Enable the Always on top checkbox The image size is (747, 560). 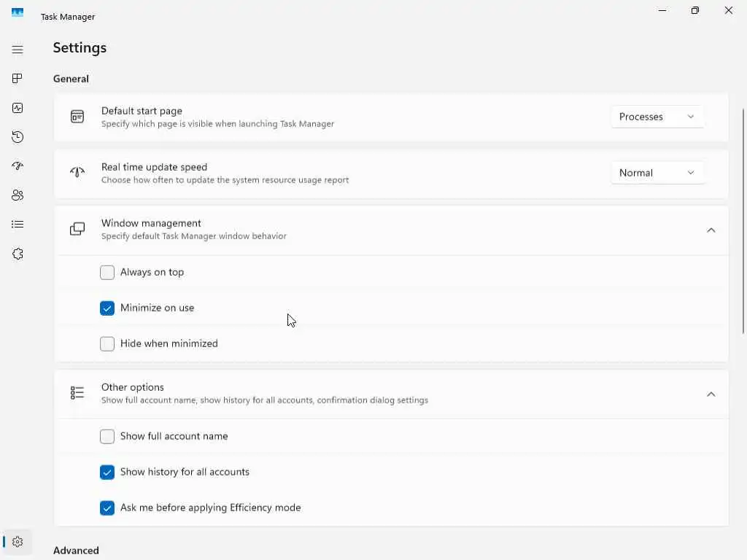click(107, 272)
